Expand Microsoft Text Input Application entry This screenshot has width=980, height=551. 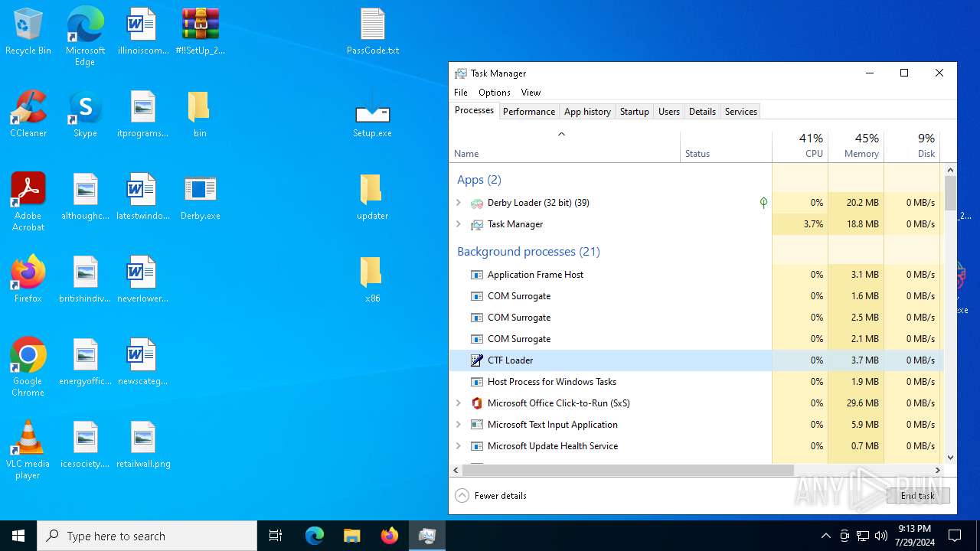[459, 425]
